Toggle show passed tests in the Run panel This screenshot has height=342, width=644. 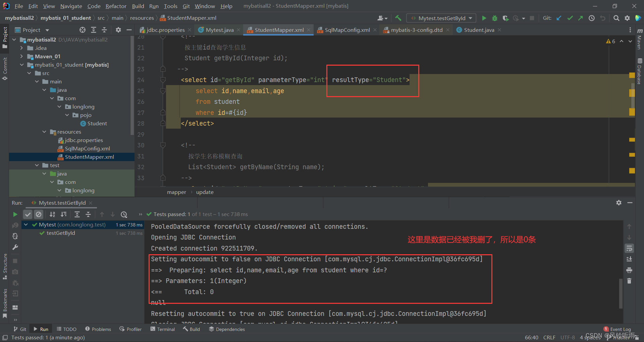(28, 214)
